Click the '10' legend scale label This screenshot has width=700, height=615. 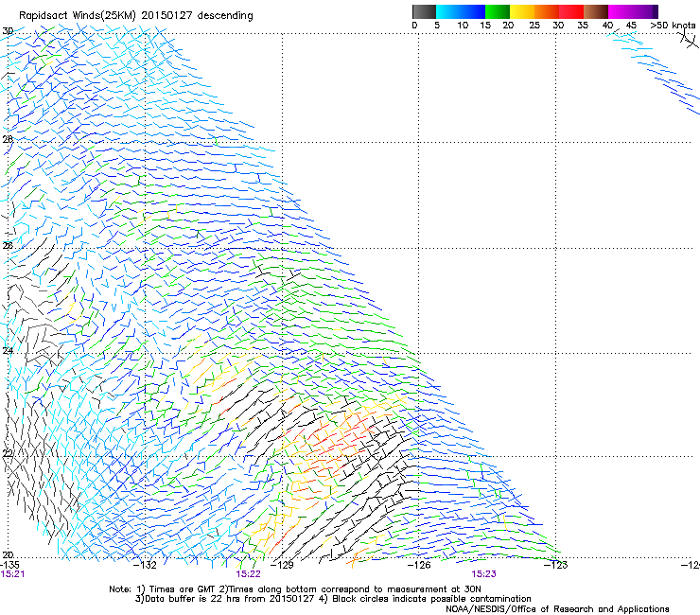click(x=463, y=26)
